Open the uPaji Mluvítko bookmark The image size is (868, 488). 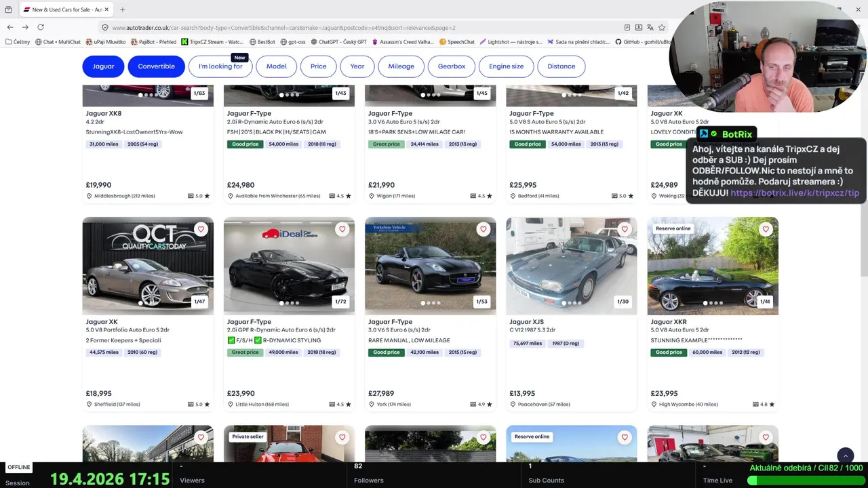click(106, 42)
